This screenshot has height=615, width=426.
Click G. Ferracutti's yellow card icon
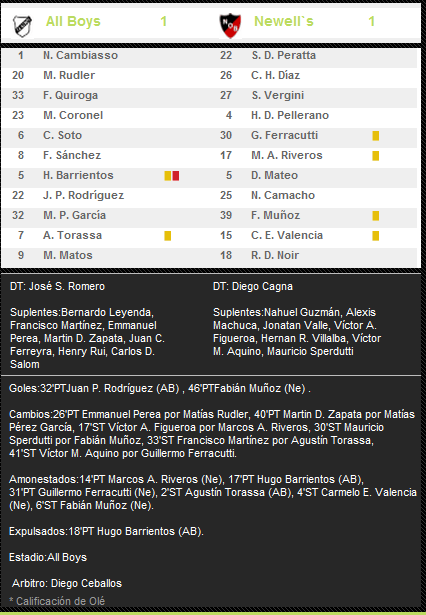pos(376,136)
